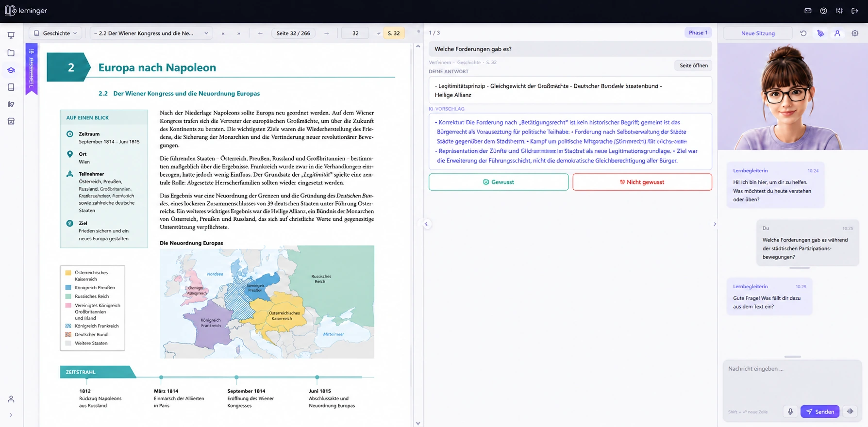Start a 'Neue Sitzung'
Image resolution: width=868 pixels, height=427 pixels.
tap(758, 33)
